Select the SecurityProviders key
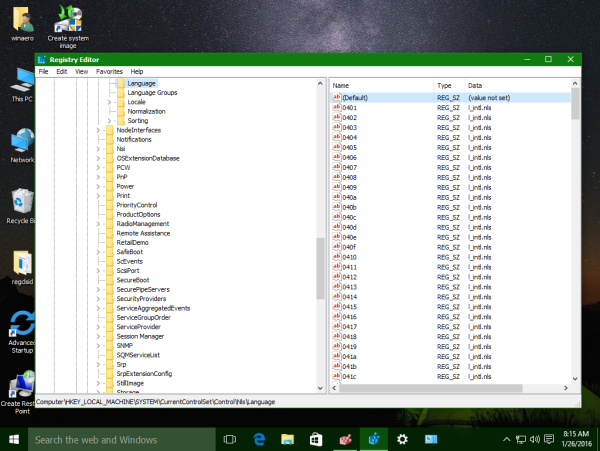Image resolution: width=600 pixels, height=451 pixels. [141, 299]
